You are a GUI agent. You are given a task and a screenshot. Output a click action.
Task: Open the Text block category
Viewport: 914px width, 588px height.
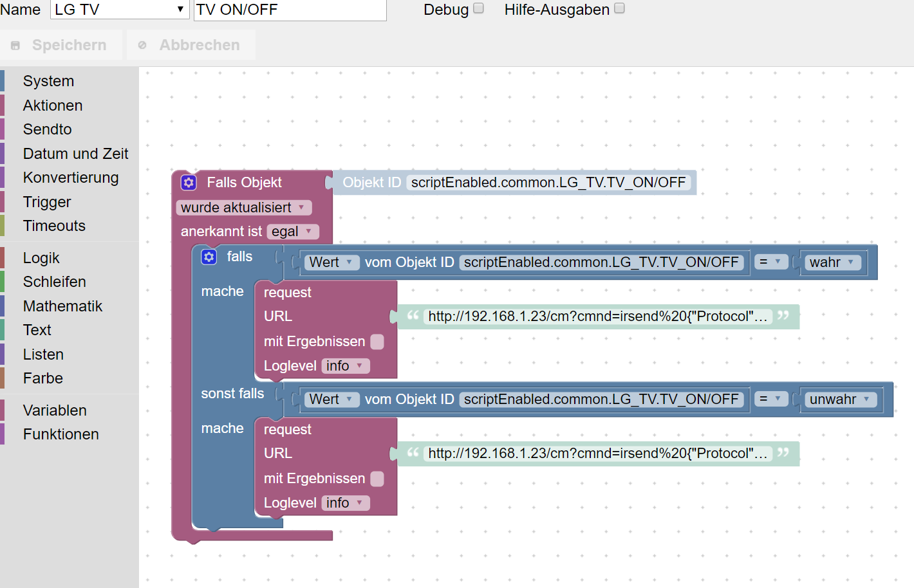coord(70,330)
